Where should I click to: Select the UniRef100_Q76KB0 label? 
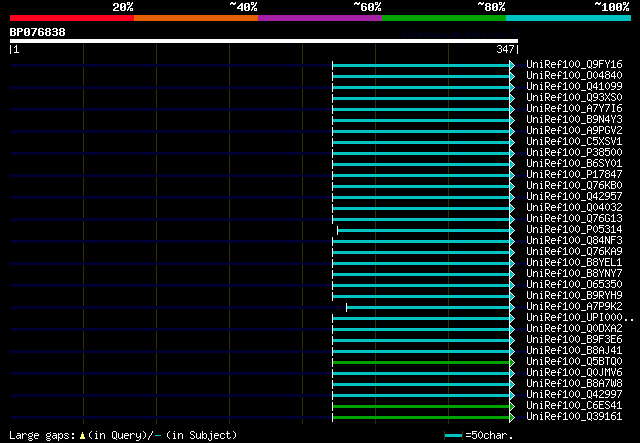(574, 185)
